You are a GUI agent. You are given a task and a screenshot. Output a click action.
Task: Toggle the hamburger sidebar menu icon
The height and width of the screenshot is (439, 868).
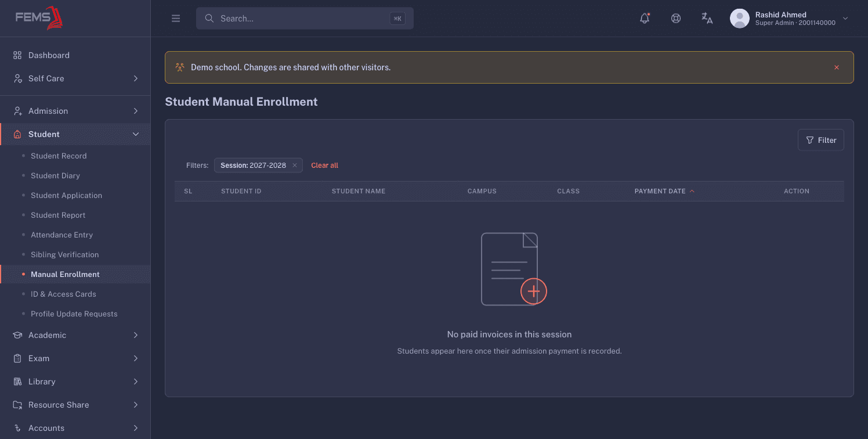click(x=176, y=19)
